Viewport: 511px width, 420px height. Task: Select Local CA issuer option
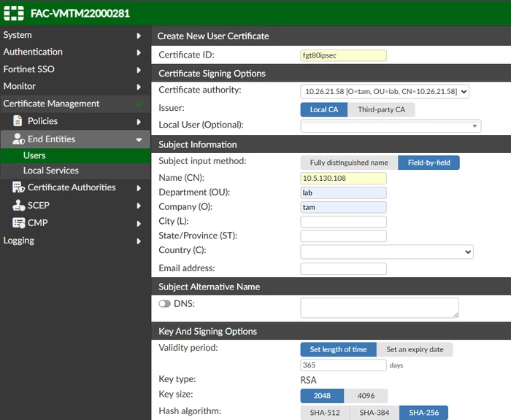[x=324, y=109]
